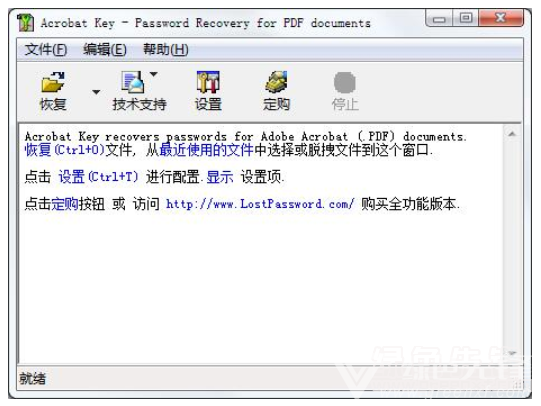The height and width of the screenshot is (406, 541).
Task: Click the grey 停止 stop icon
Action: click(x=345, y=82)
